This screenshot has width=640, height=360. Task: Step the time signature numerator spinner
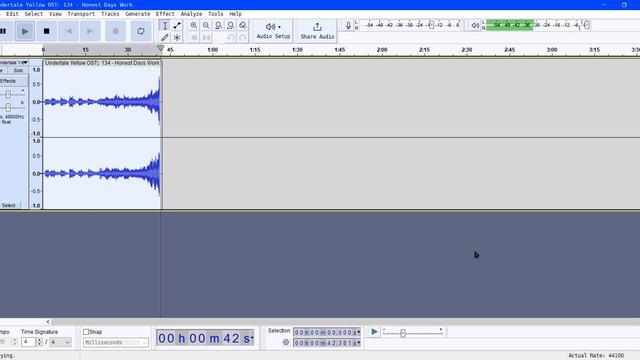[x=39, y=342]
